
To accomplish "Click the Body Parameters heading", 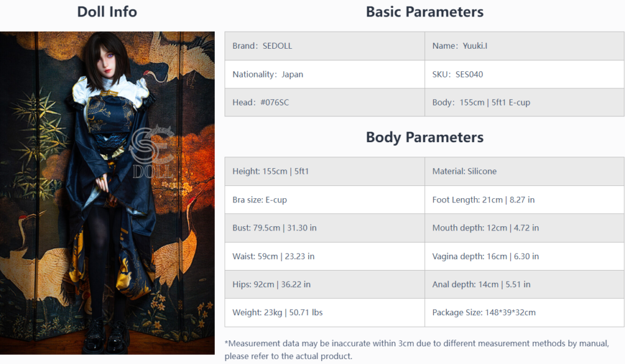I will tap(425, 137).
